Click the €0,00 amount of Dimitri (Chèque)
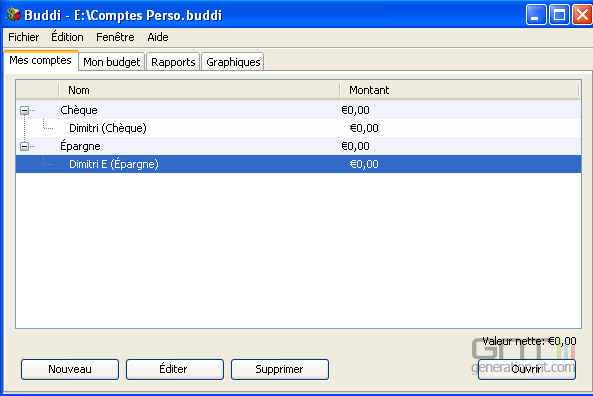Screen dimensions: 593x396 coord(364,128)
